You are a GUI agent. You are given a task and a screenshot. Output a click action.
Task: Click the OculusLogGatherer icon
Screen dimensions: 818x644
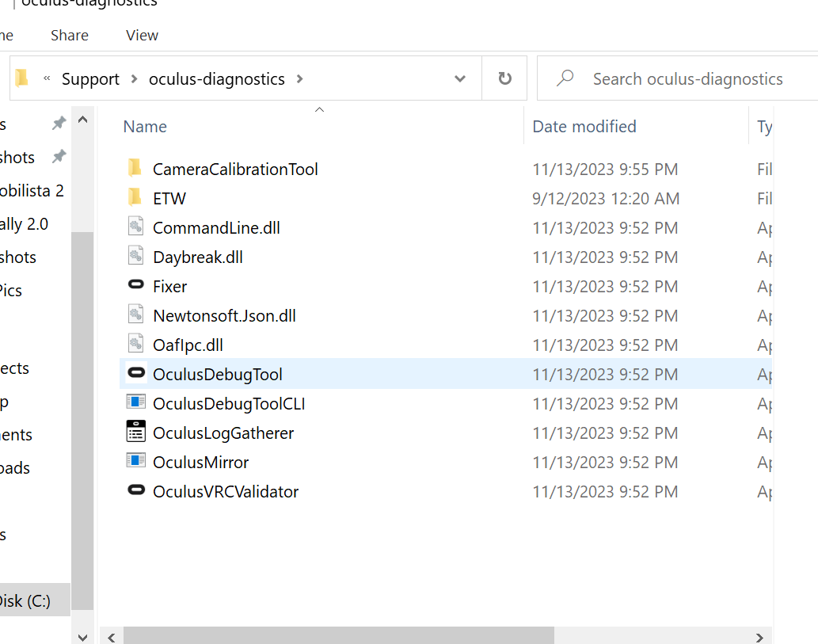[136, 432]
